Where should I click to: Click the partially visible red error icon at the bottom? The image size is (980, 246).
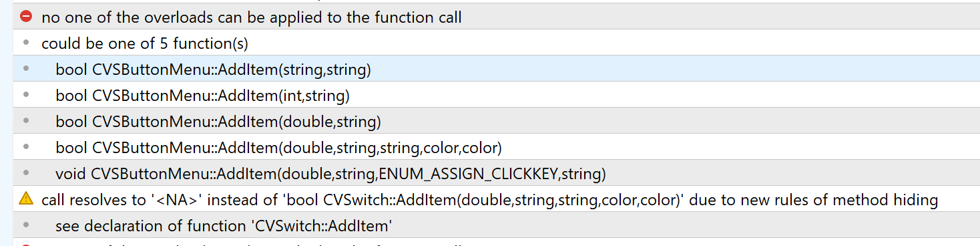point(26,243)
